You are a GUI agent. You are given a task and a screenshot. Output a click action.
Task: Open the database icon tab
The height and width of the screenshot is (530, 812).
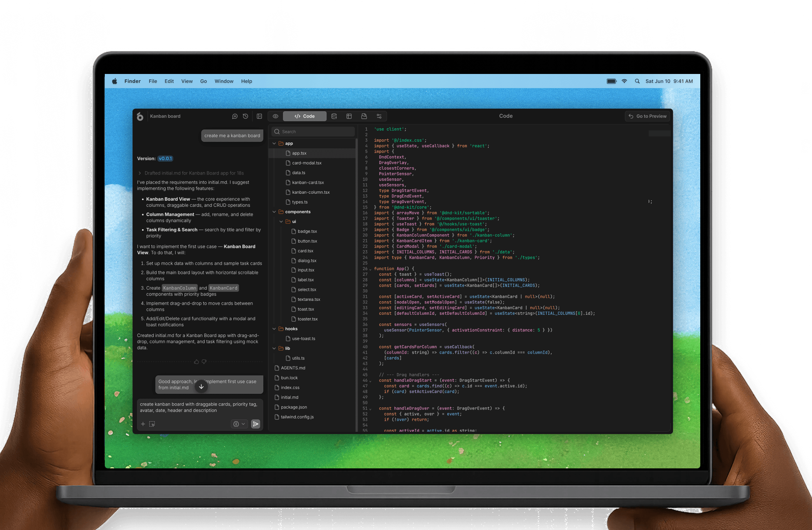pos(334,116)
